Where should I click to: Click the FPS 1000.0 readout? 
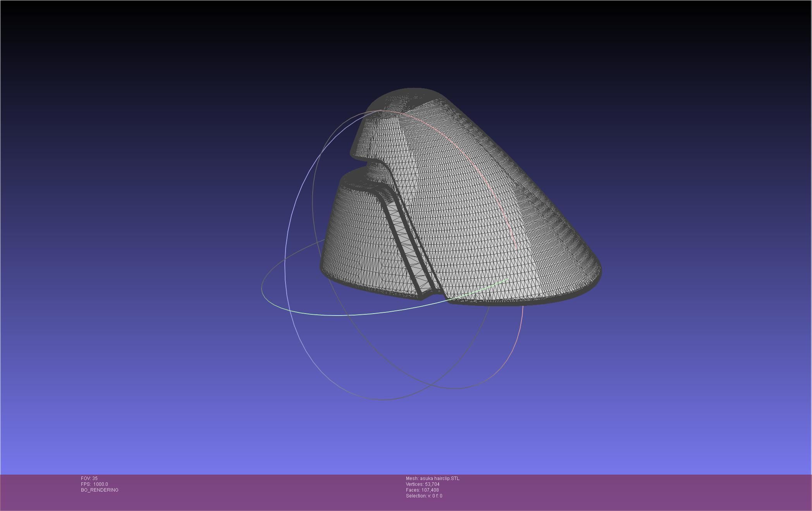pyautogui.click(x=94, y=484)
